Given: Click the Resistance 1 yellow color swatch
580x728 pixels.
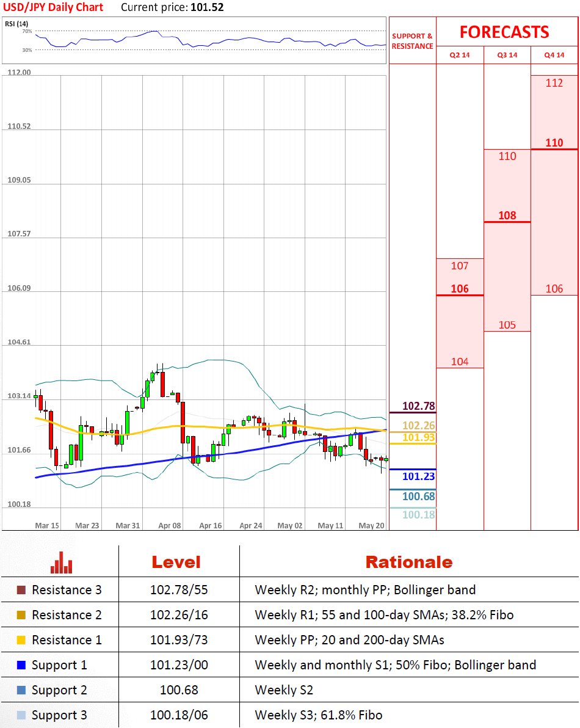Looking at the screenshot, I should tap(21, 640).
